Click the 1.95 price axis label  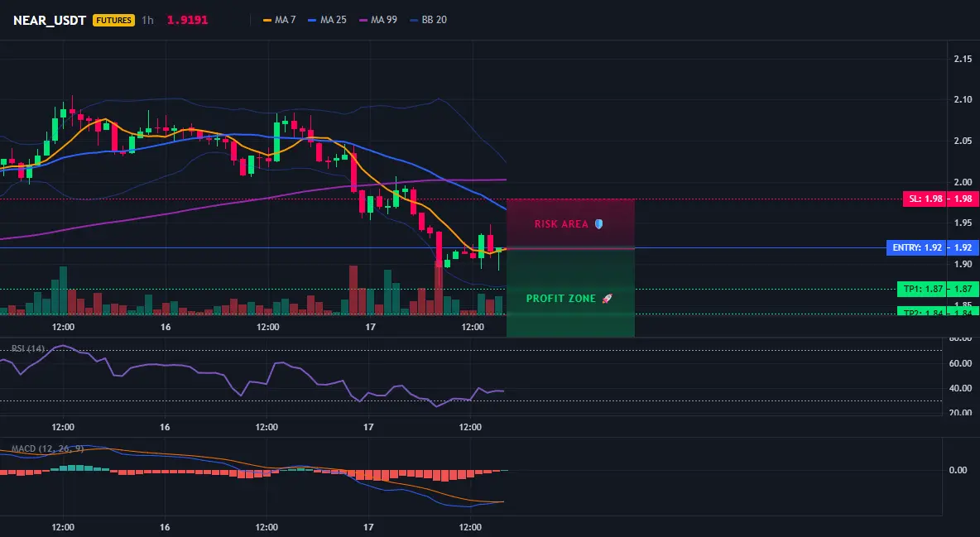pos(963,223)
